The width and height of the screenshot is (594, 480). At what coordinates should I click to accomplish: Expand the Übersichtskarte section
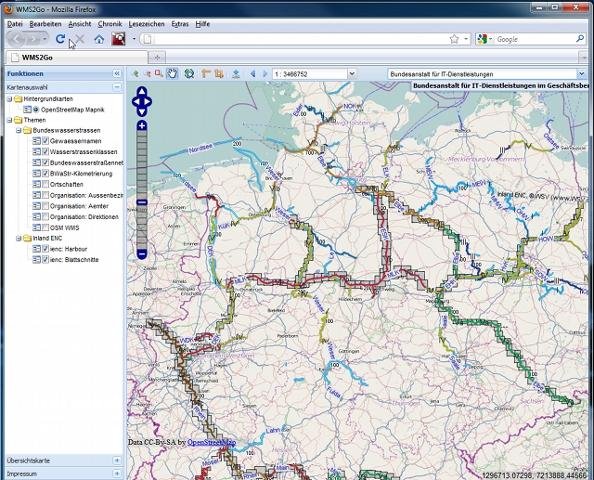tap(117, 461)
